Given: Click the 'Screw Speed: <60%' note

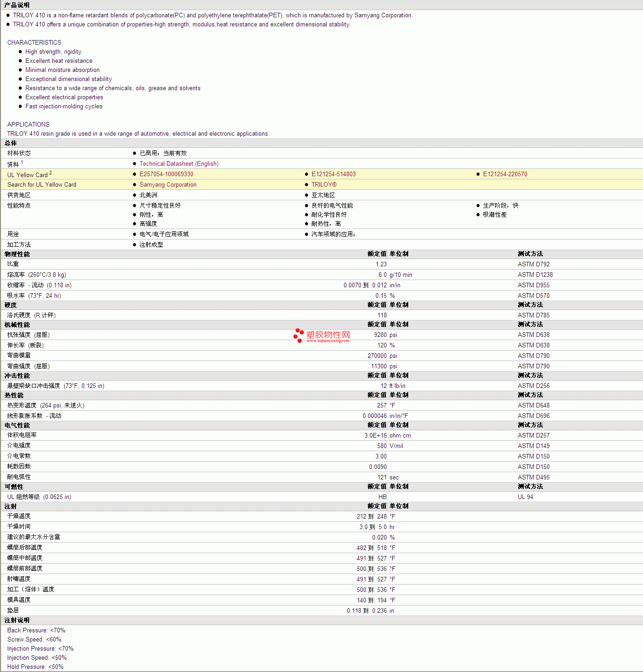Looking at the screenshot, I should pos(34,640).
